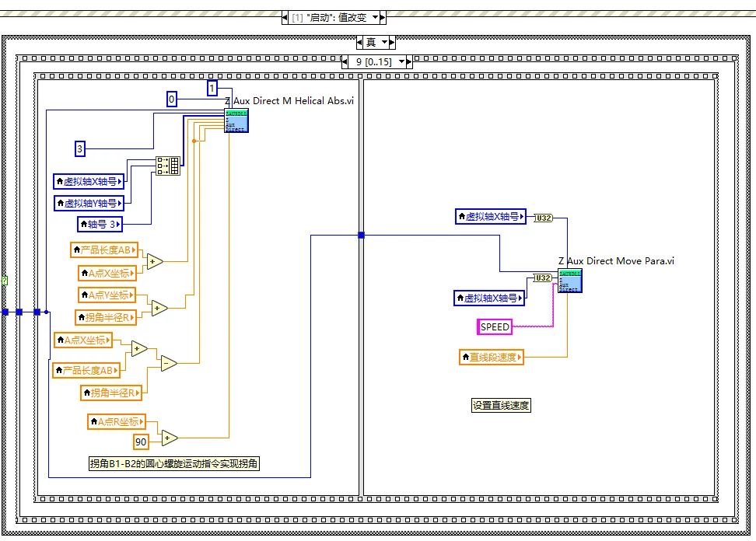
Task: Select A点X坐标 variable under upper 产品长度AB
Action: pyautogui.click(x=107, y=273)
